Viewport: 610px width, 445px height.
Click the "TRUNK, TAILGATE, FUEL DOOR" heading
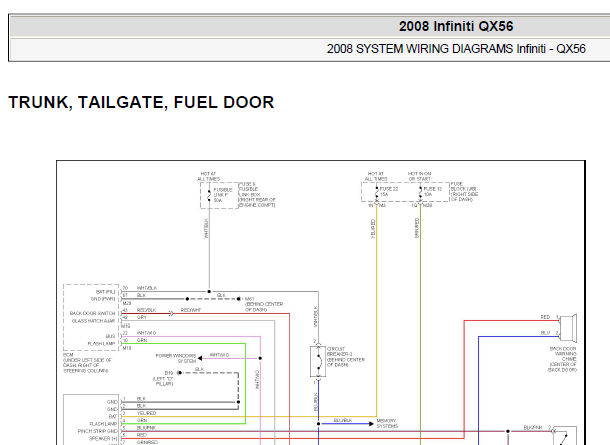pos(141,102)
